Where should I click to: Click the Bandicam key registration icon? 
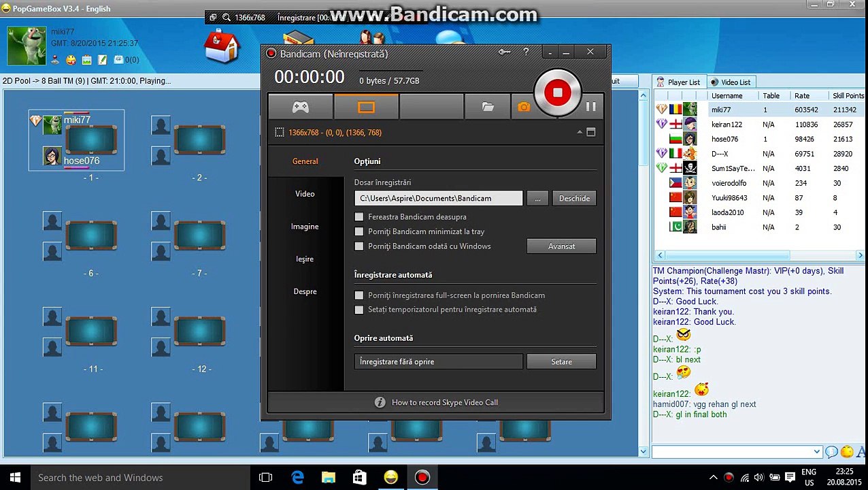(504, 52)
